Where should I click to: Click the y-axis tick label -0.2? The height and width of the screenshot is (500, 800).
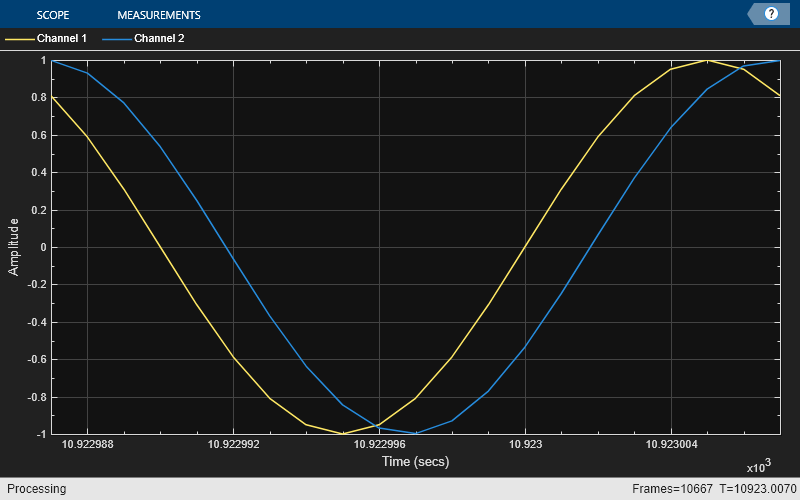[37, 285]
